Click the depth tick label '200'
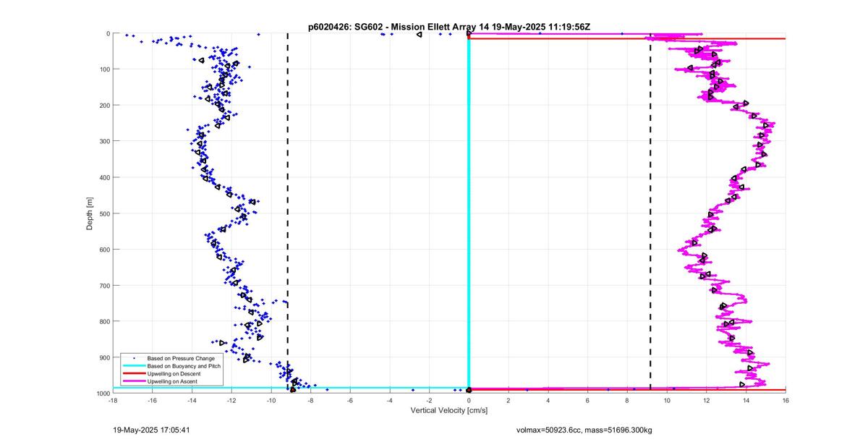The height and width of the screenshot is (442, 868). click(105, 106)
